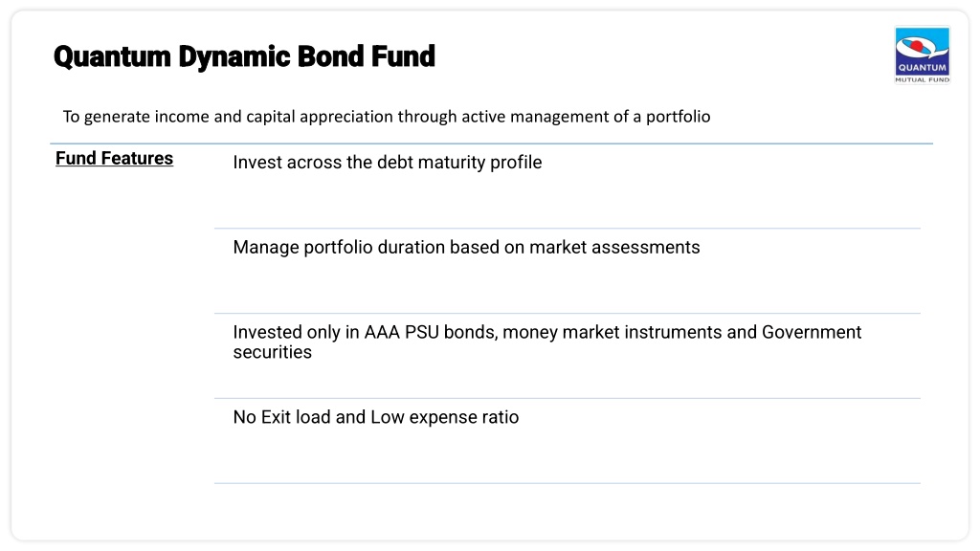Click 'market assessments' in second feature
This screenshot has width=980, height=551.
point(614,248)
